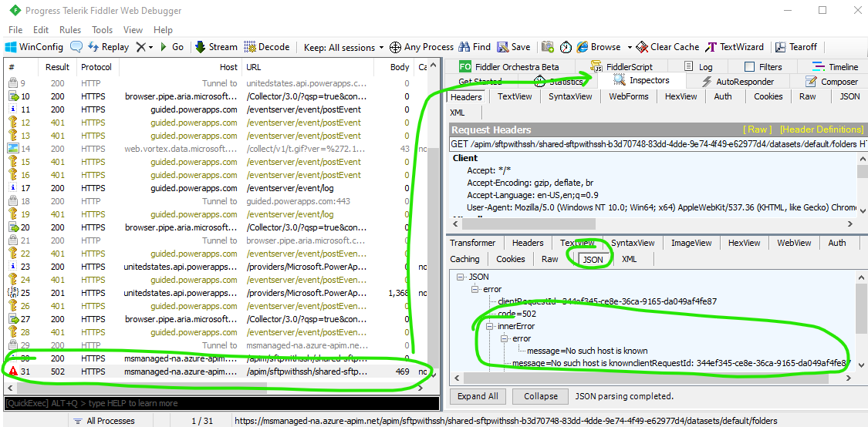Switch to Fiddler Orchestra Beta tab

[x=509, y=67]
